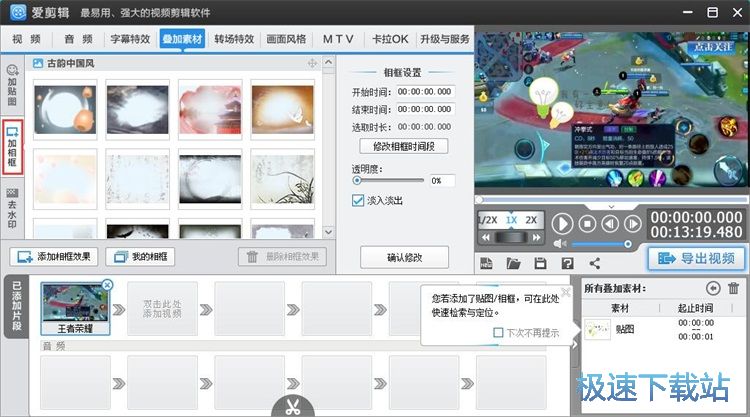Check the 下次不再提示 checkbox

pyautogui.click(x=498, y=332)
